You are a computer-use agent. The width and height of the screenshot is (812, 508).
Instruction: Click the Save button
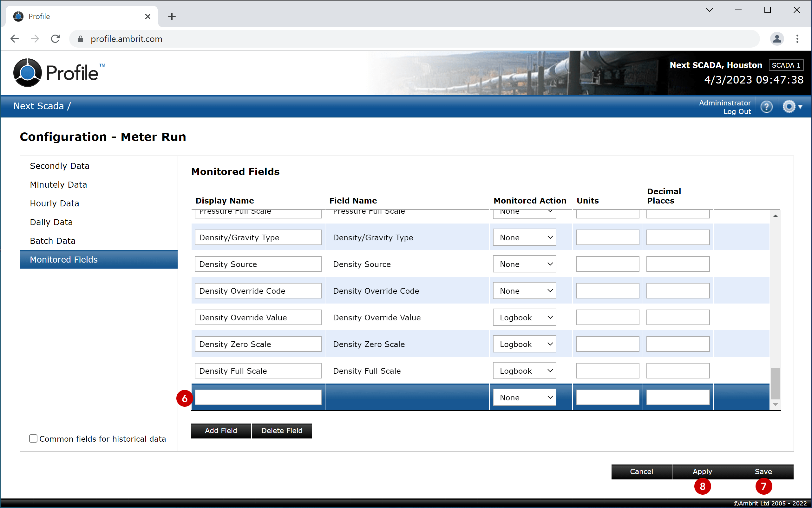coord(763,472)
